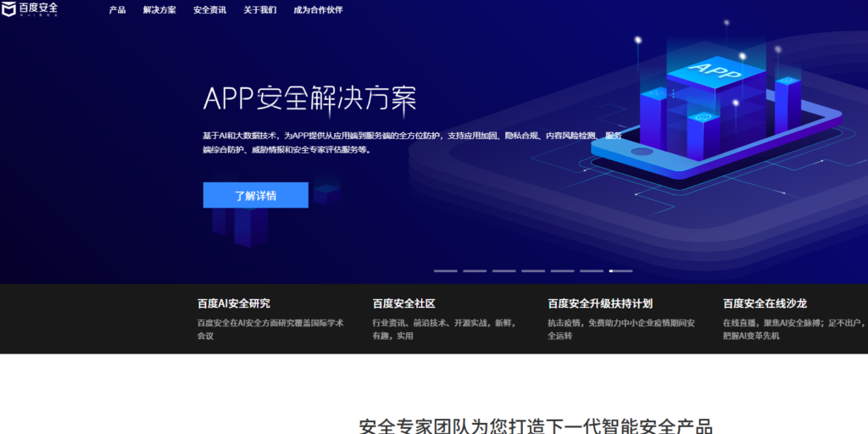Open the 解决方案 navigation menu
This screenshot has width=868, height=434.
(x=159, y=10)
